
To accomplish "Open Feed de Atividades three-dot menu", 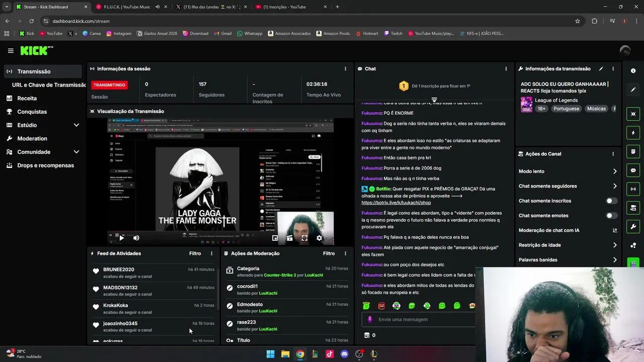I will click(x=211, y=254).
